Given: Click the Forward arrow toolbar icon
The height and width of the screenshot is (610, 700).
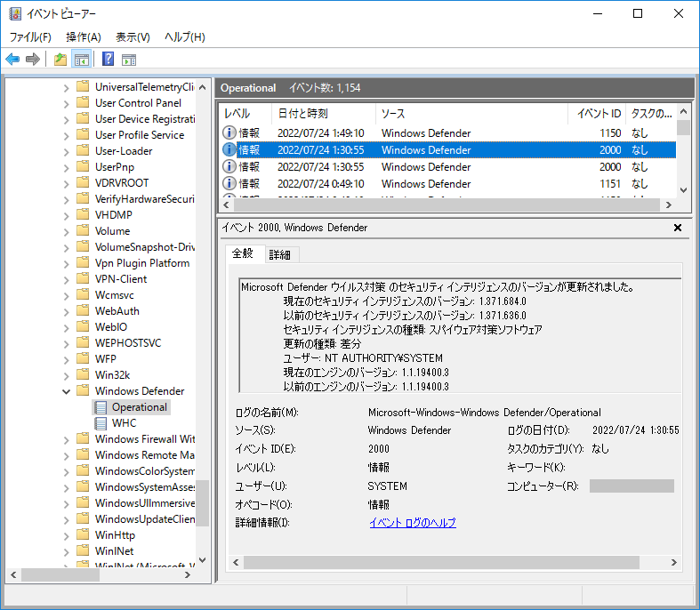Looking at the screenshot, I should (x=33, y=59).
